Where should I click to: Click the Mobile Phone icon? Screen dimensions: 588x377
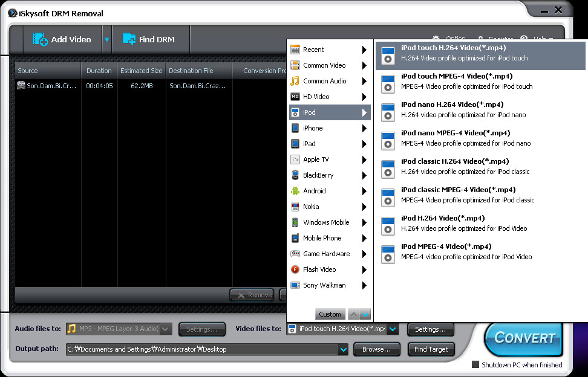(x=295, y=238)
